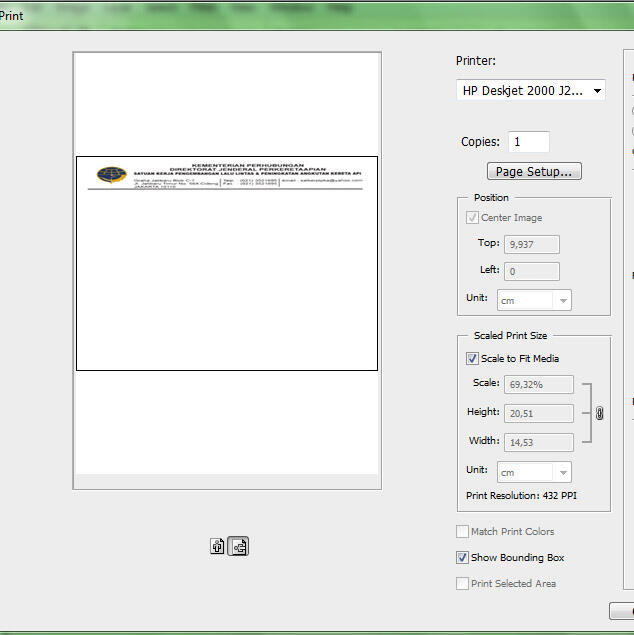
Task: Disable Show Bounding Box checkbox
Action: pos(463,558)
